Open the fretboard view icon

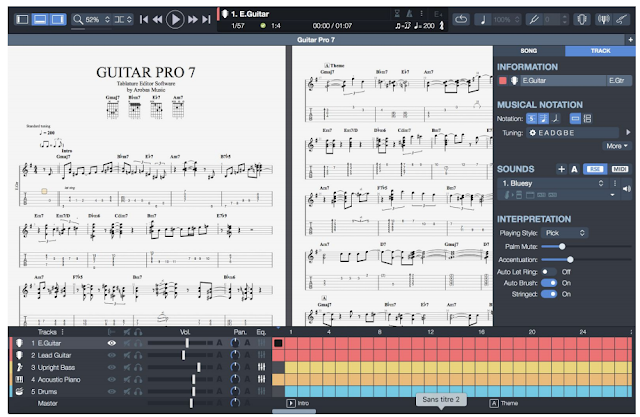[582, 19]
